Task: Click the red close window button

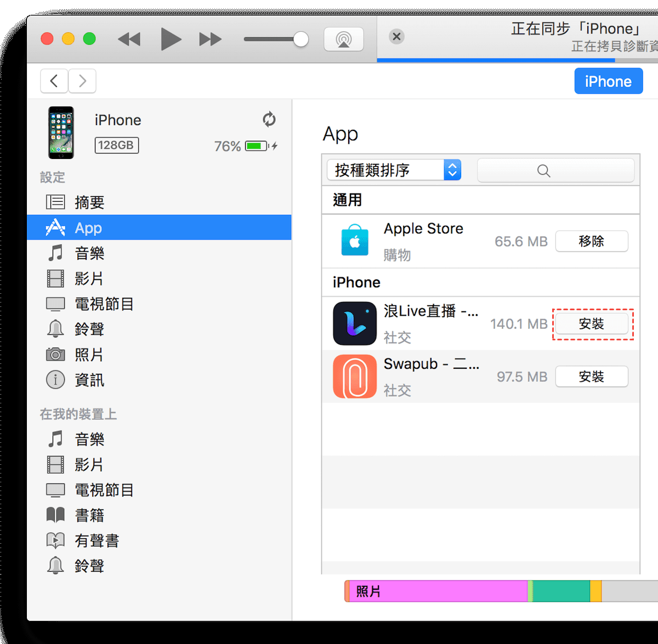Action: (x=47, y=39)
